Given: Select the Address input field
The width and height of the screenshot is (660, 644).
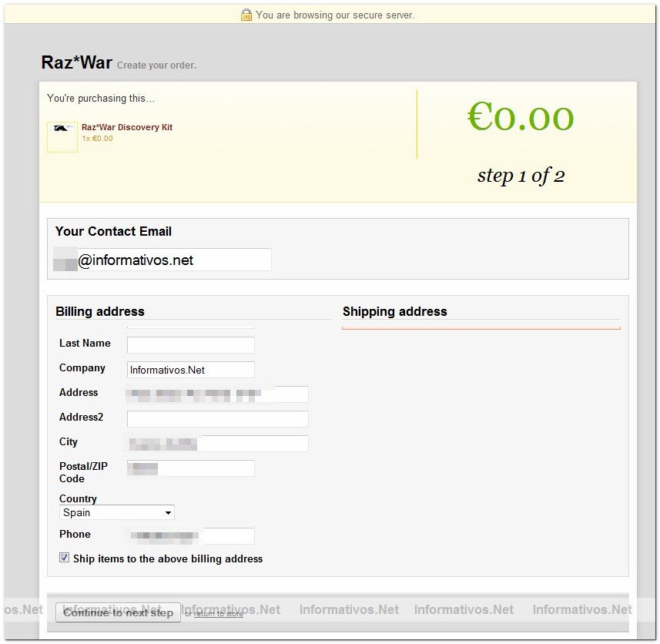Looking at the screenshot, I should click(x=217, y=394).
